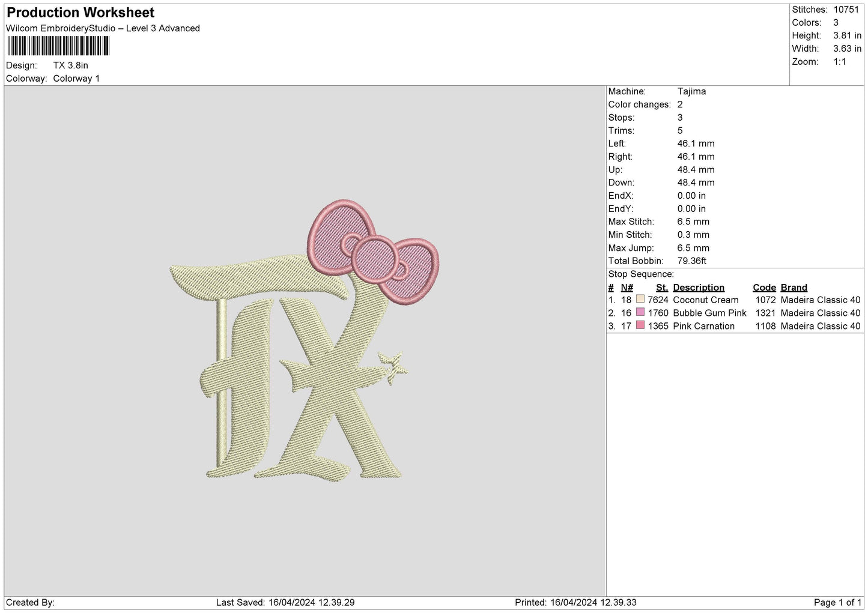Click the 'Coconut Cream' description
This screenshot has height=613, width=868.
point(706,300)
